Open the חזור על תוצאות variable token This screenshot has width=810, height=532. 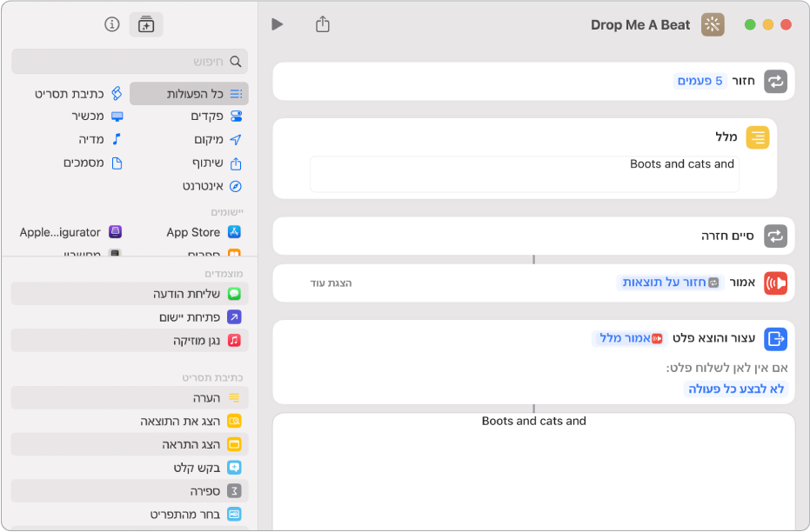pyautogui.click(x=671, y=283)
